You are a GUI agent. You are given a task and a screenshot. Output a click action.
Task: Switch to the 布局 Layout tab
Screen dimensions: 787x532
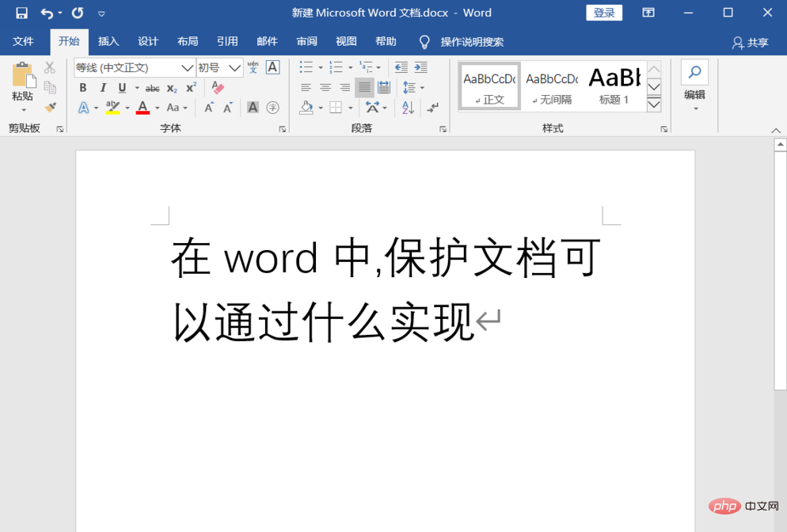[188, 42]
